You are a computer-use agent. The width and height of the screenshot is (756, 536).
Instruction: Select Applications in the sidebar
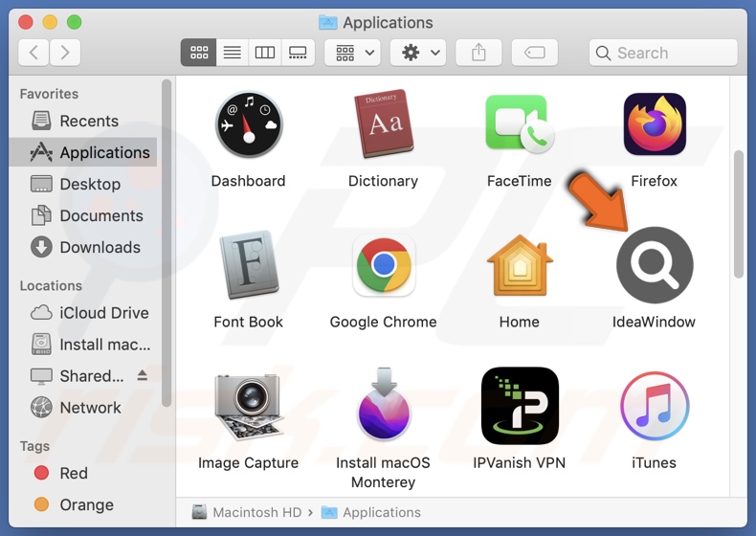pos(82,152)
